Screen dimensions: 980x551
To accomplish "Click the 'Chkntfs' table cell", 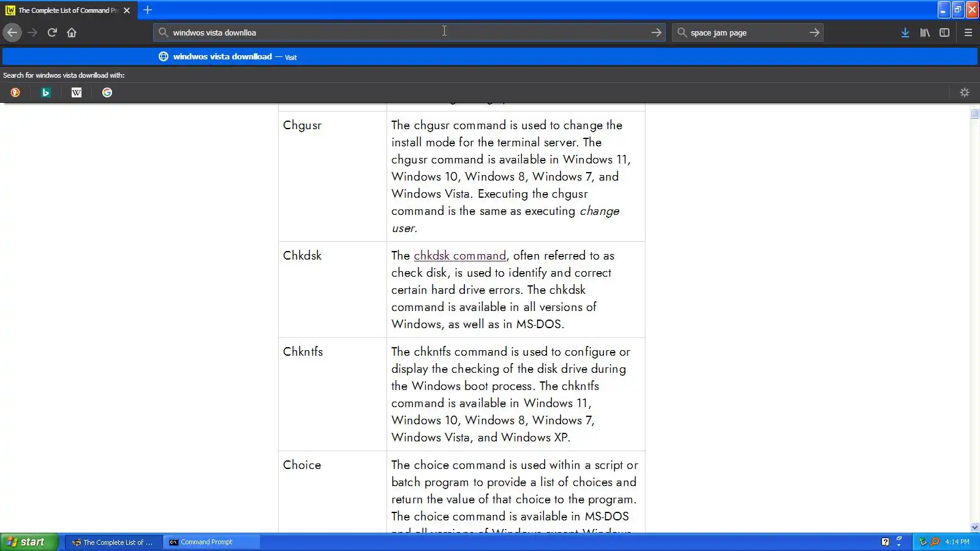I will pos(333,394).
